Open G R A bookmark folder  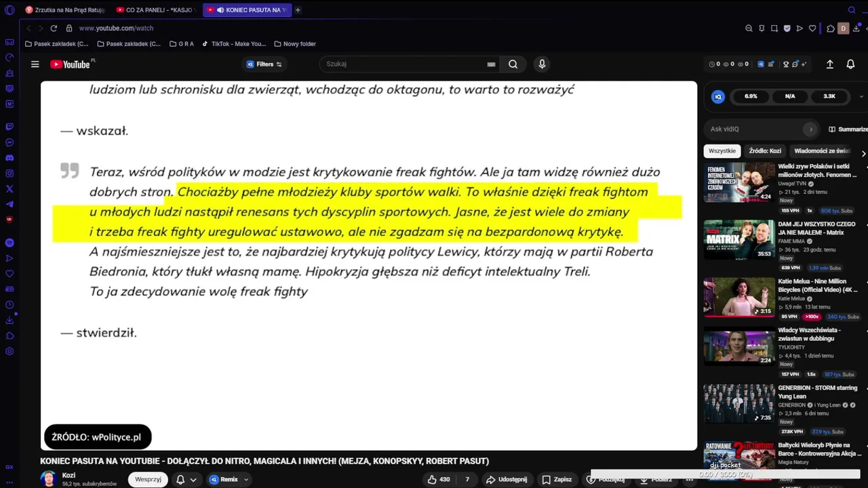click(x=181, y=44)
